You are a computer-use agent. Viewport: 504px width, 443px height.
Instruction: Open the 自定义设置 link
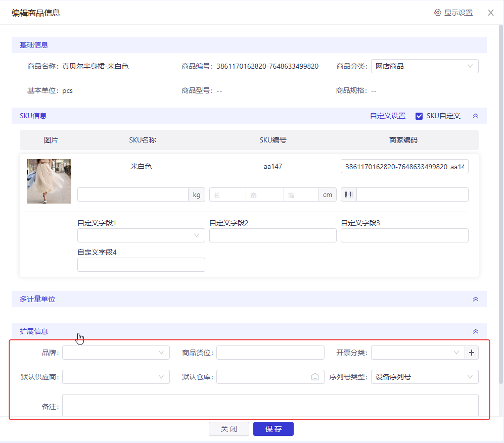point(388,116)
